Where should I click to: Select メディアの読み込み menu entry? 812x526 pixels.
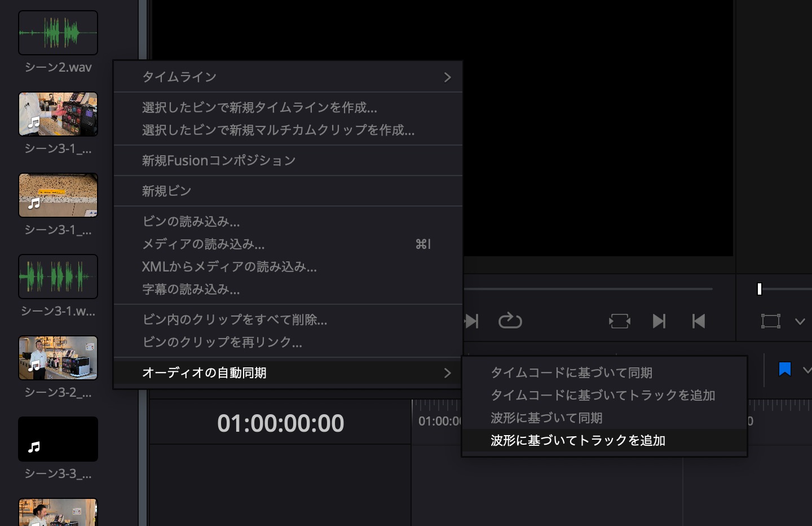pyautogui.click(x=202, y=244)
